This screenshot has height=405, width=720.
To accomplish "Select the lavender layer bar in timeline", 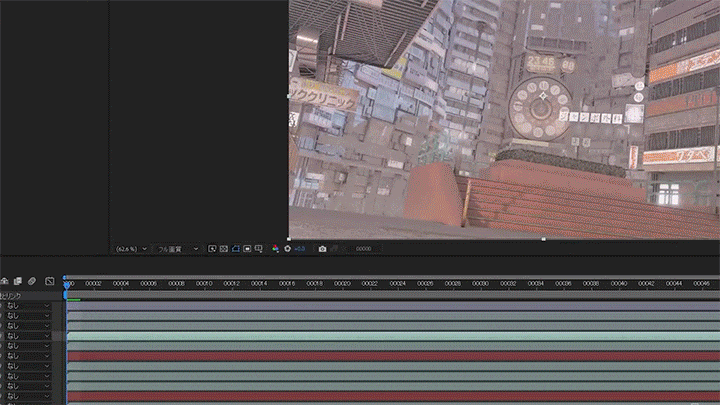I will 393,306.
